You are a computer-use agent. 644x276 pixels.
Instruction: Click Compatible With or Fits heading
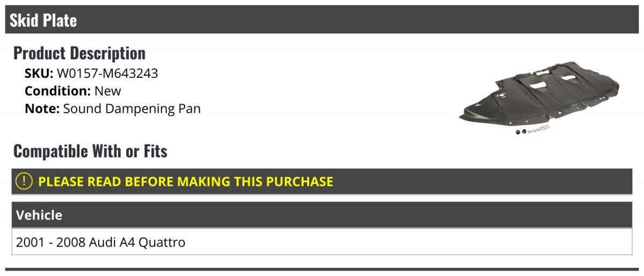[90, 151]
